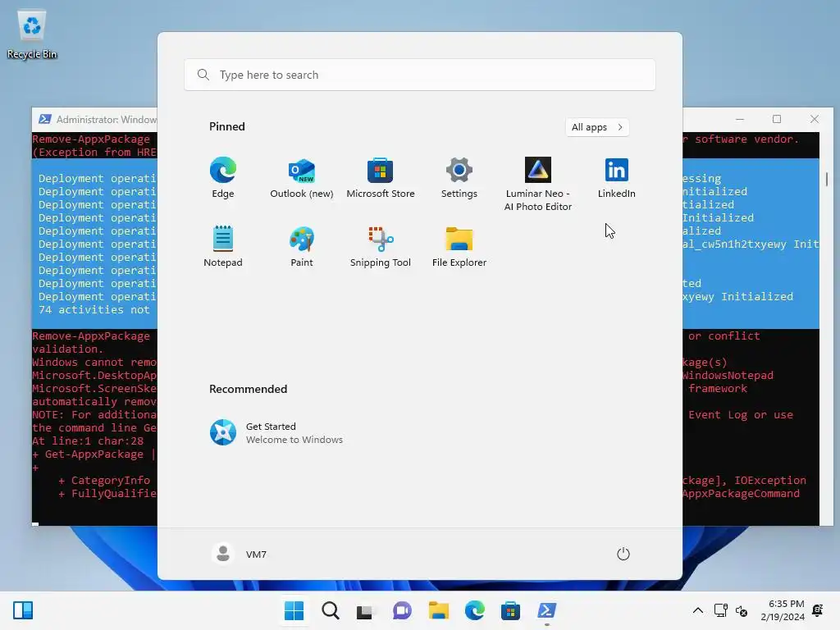Expand All apps list
The image size is (840, 630).
[x=597, y=127]
